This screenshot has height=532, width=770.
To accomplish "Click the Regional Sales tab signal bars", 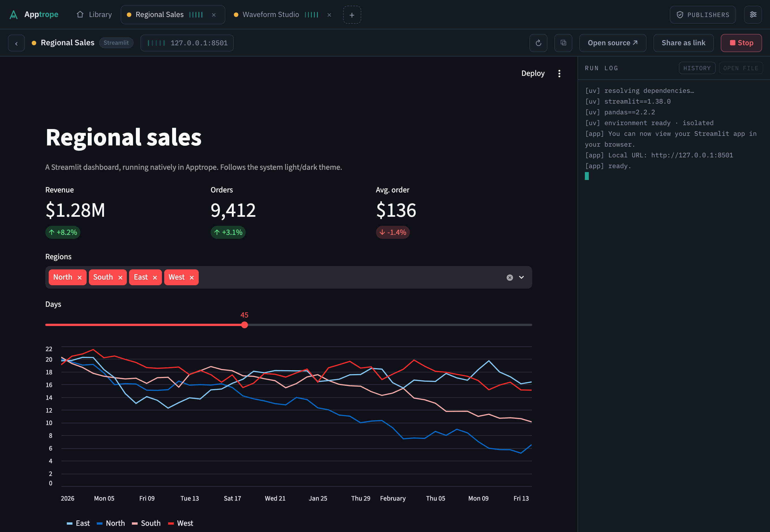I will click(x=196, y=15).
